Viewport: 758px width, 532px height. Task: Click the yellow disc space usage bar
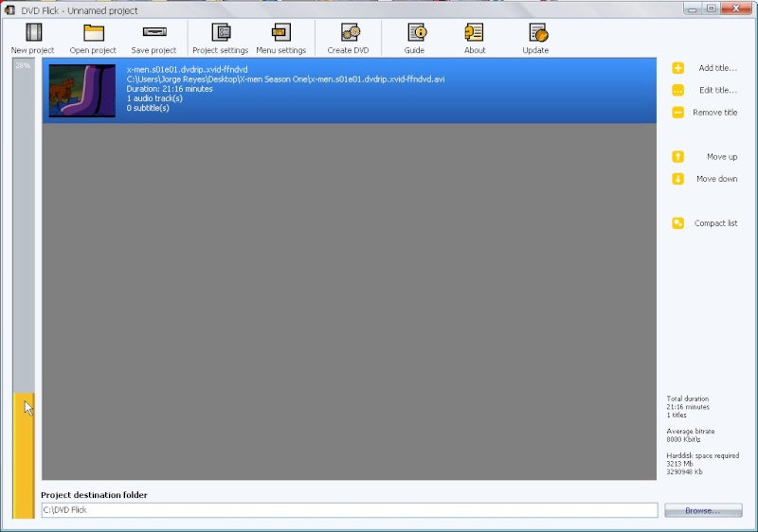(x=24, y=455)
